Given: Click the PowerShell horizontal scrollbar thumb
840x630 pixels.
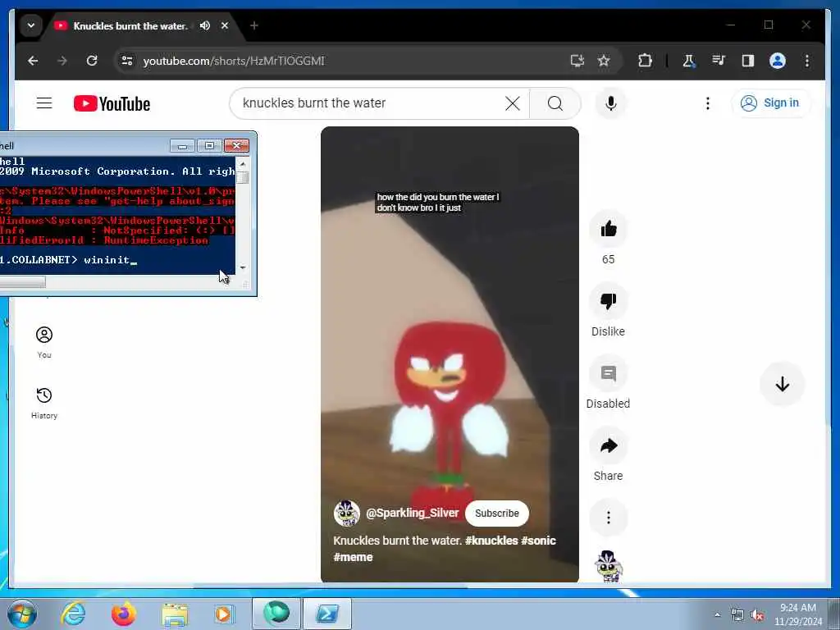Looking at the screenshot, I should 22,282.
